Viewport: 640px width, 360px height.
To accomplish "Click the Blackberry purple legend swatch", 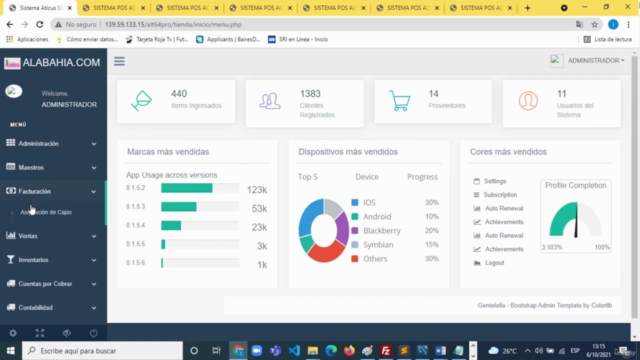I will click(355, 231).
